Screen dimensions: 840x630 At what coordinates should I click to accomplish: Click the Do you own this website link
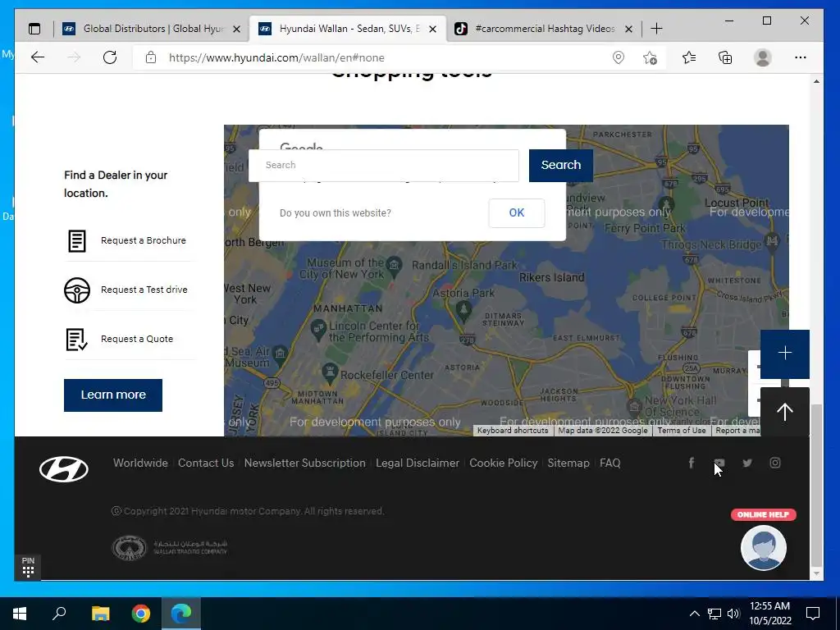[336, 212]
